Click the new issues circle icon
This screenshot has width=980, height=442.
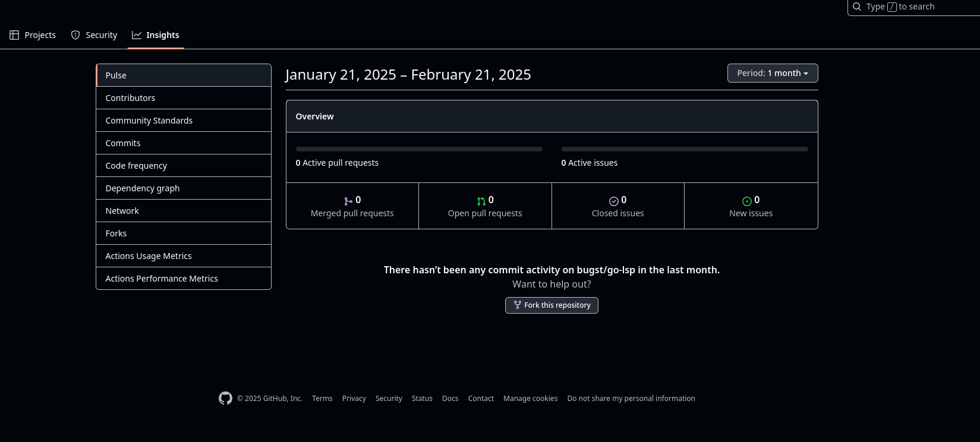(747, 201)
